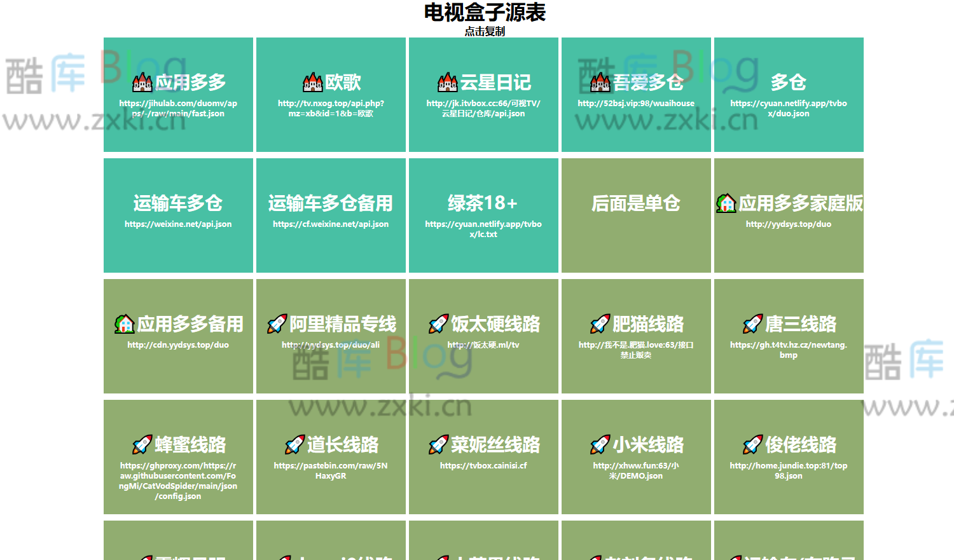Click the weixine.net/api.json link
Image resolution: width=954 pixels, height=560 pixels.
point(178,224)
